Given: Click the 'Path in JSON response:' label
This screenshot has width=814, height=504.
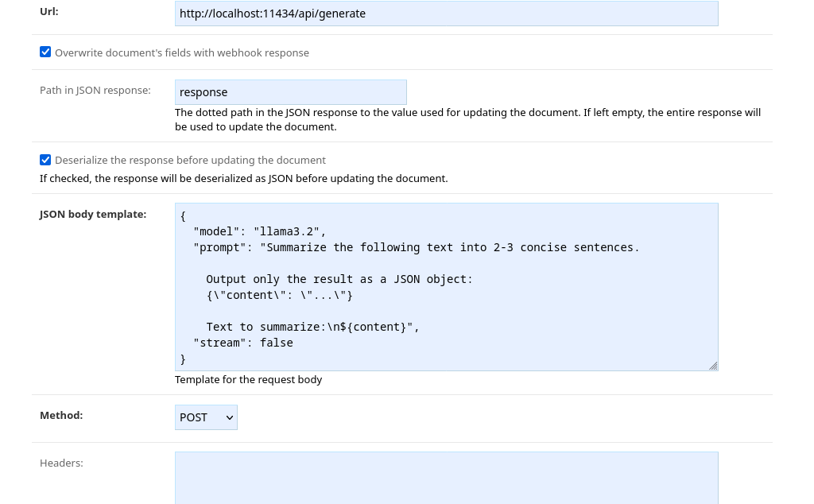Looking at the screenshot, I should (x=95, y=91).
